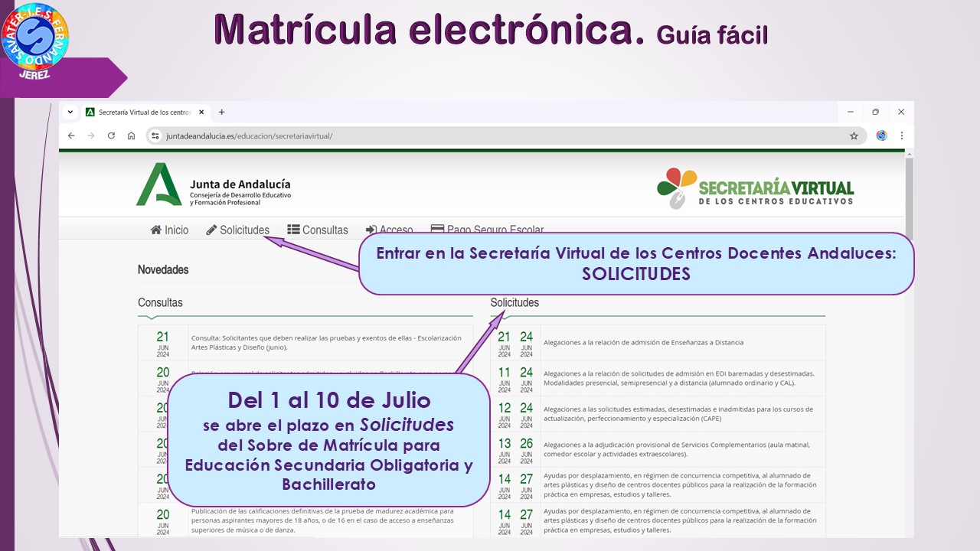This screenshot has height=551, width=980.
Task: Open Publicación calificaciones prueba de madurez
Action: tap(322, 520)
